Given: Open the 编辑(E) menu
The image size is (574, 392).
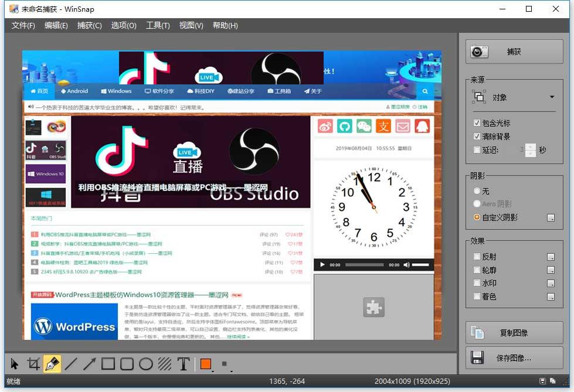Looking at the screenshot, I should coord(56,25).
